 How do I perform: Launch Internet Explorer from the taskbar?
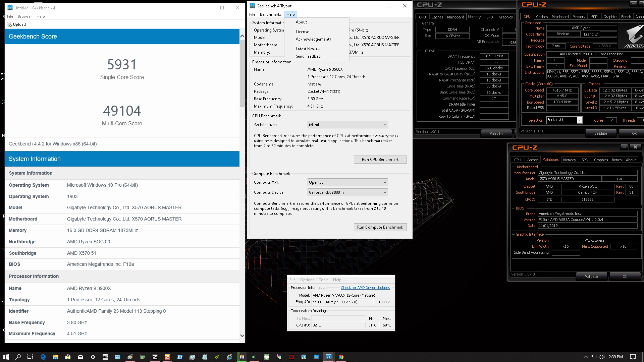click(x=229, y=357)
